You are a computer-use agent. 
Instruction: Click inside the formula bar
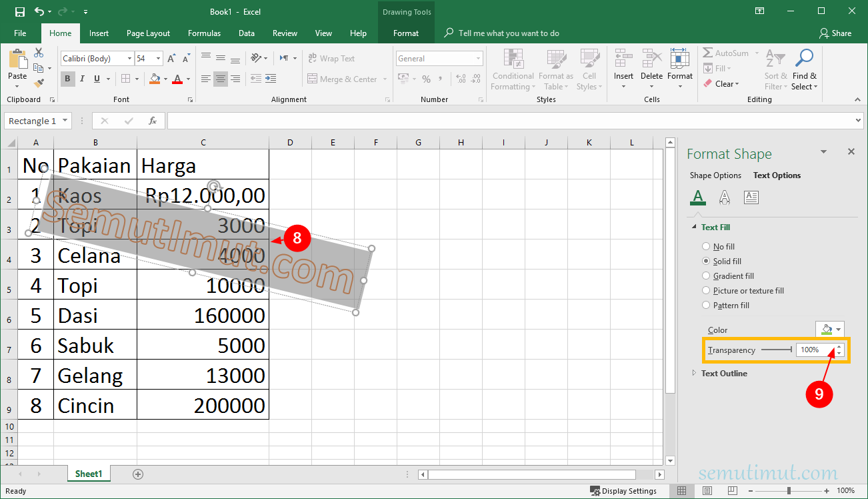point(510,121)
